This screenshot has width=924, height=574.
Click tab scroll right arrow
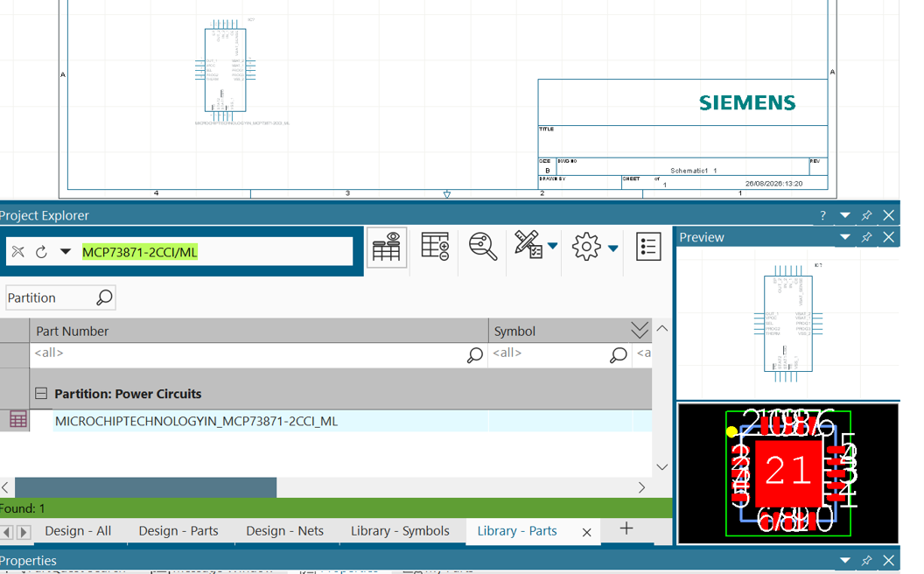[24, 532]
